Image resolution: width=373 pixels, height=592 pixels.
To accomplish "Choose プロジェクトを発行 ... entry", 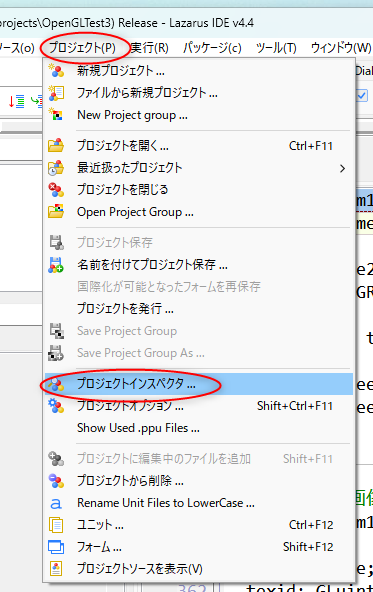I will click(199, 309).
